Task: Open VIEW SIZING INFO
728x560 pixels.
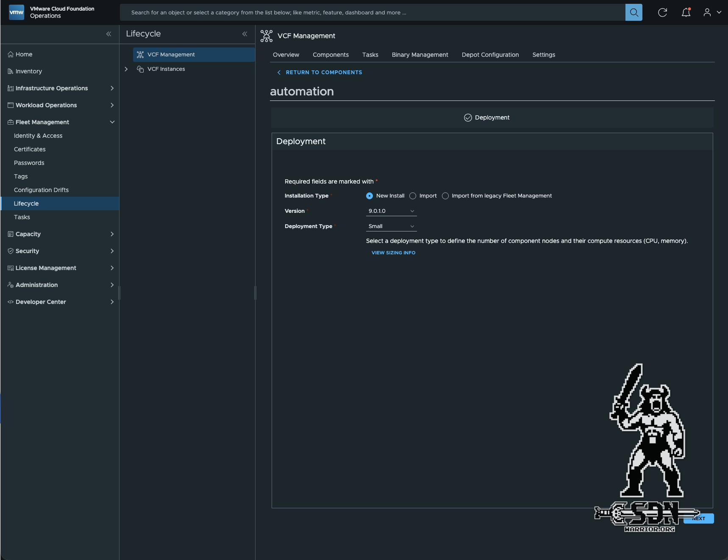Action: click(x=393, y=253)
